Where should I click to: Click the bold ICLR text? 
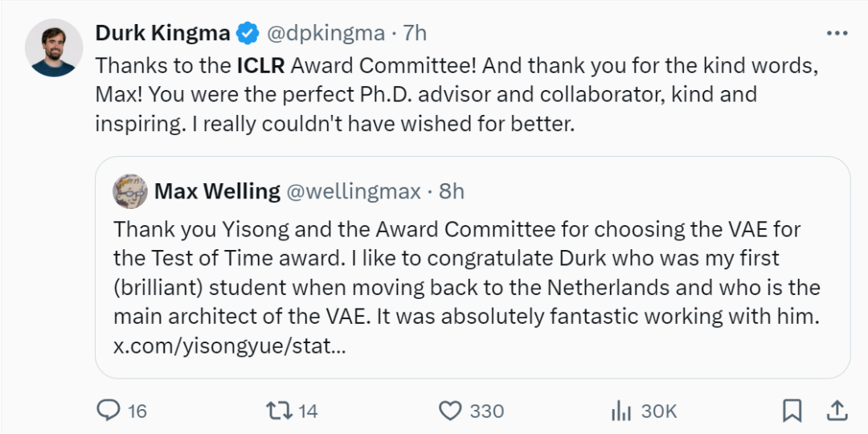coord(260,65)
